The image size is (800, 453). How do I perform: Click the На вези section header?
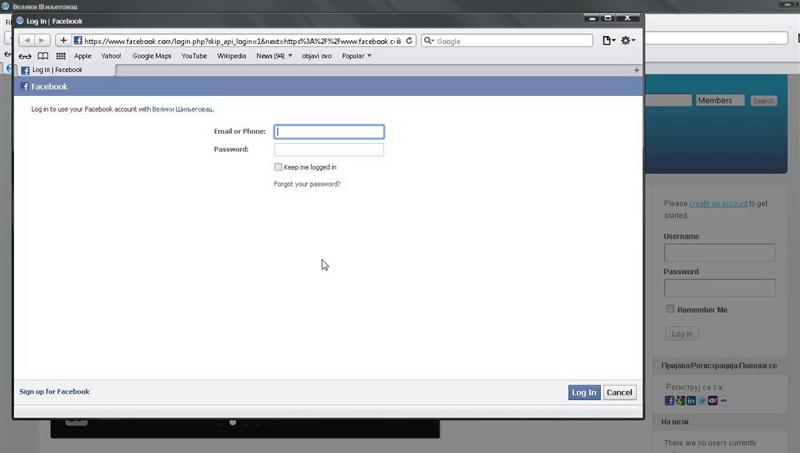675,422
